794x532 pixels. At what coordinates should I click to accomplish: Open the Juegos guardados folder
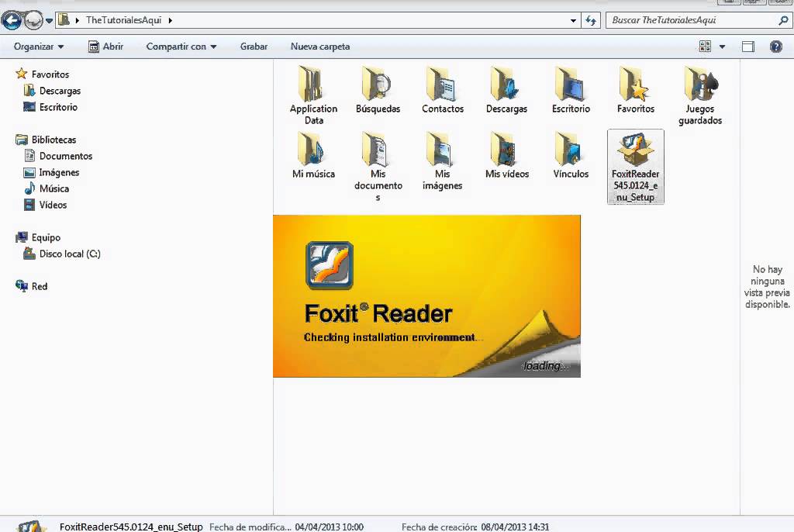click(700, 95)
